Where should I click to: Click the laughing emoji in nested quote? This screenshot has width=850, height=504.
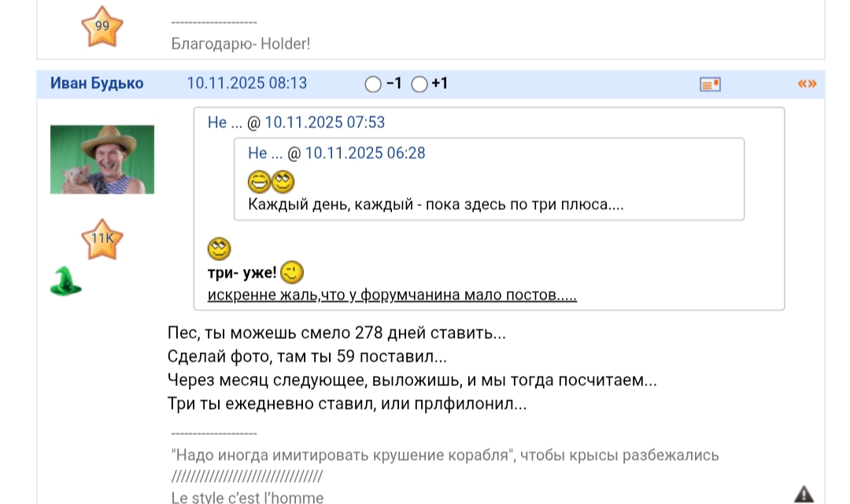tap(259, 182)
